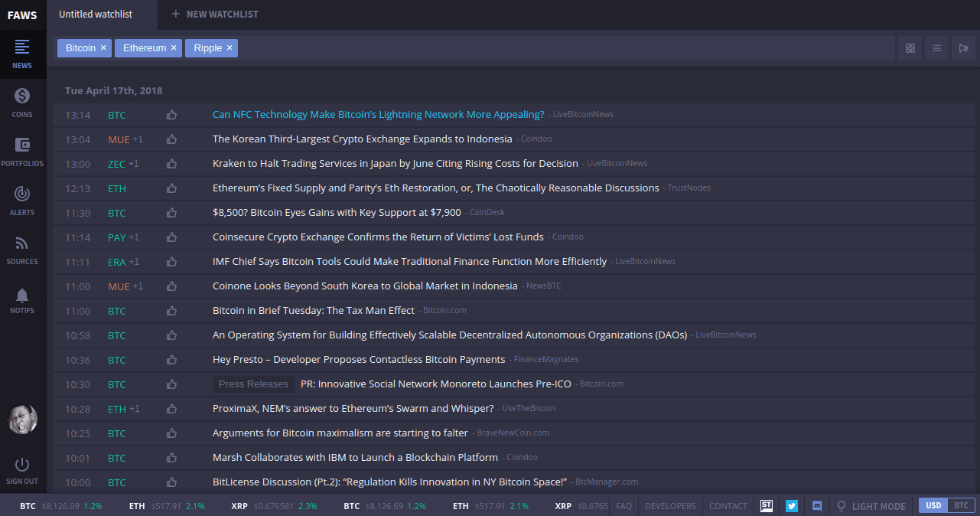Click the megaphone announcements icon
The height and width of the screenshot is (516, 980).
[x=963, y=48]
